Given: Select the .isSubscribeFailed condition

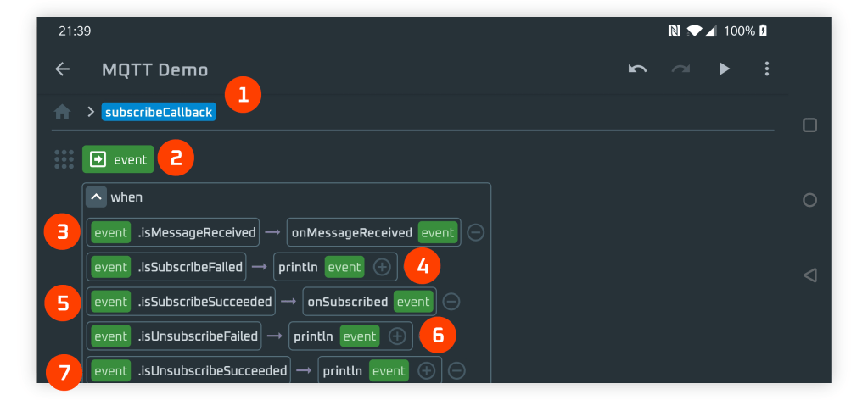Looking at the screenshot, I should tap(191, 267).
